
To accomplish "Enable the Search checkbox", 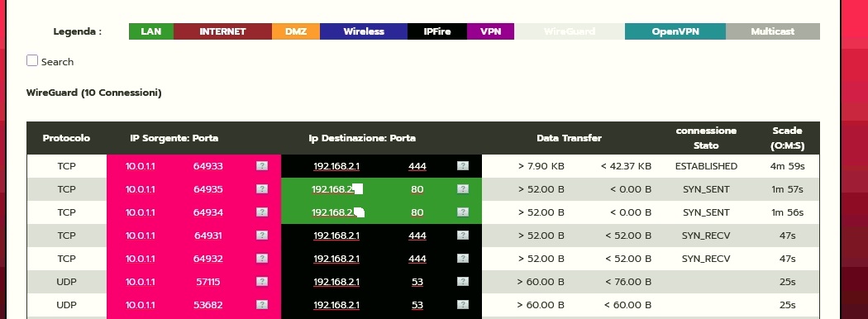I will click(x=32, y=61).
